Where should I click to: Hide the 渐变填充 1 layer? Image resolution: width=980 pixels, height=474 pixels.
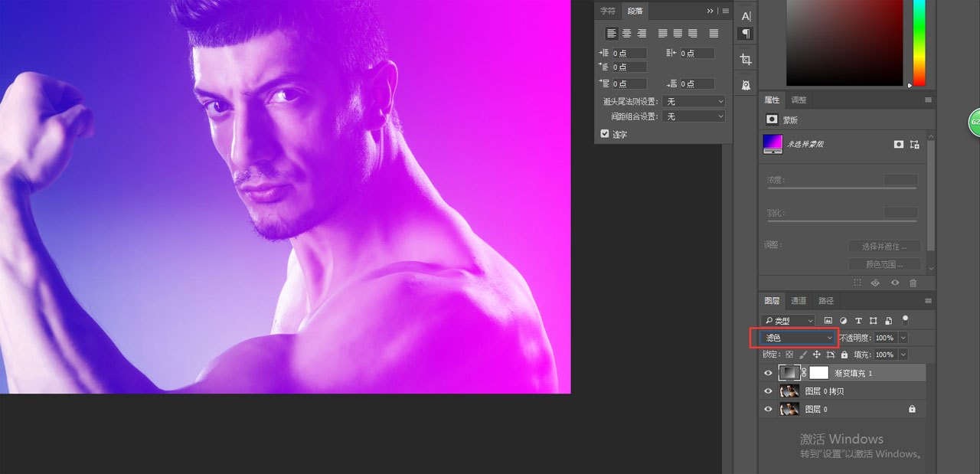coord(768,373)
